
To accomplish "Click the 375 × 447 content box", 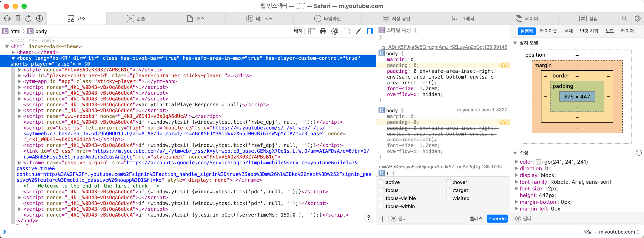I will [577, 96].
